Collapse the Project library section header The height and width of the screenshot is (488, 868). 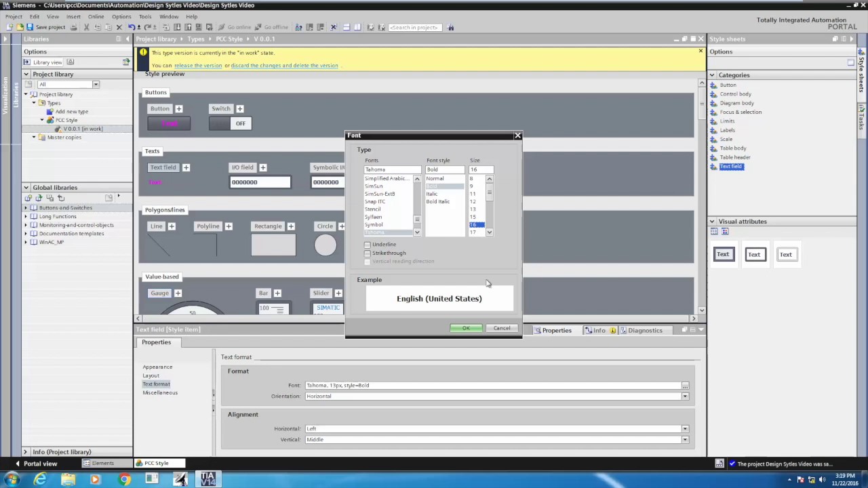tap(26, 74)
